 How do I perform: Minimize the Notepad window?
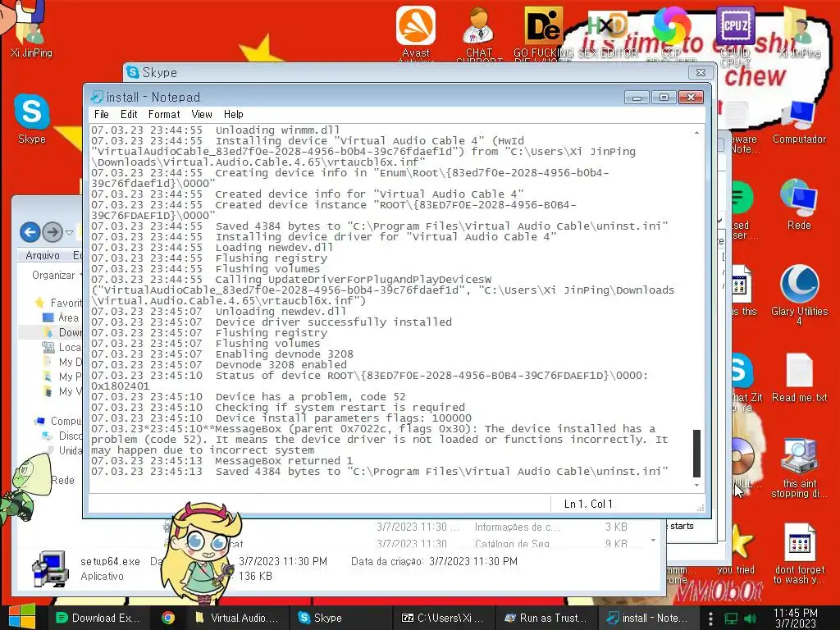pyautogui.click(x=637, y=98)
